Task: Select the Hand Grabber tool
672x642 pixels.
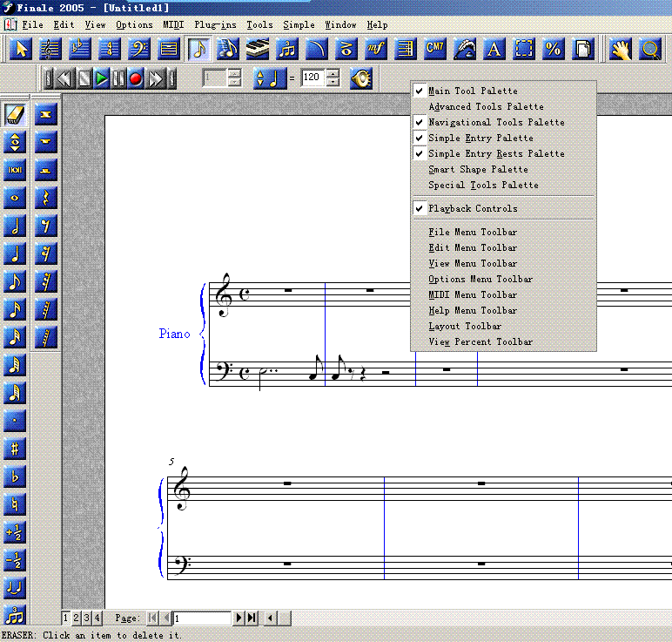Action: click(x=621, y=49)
